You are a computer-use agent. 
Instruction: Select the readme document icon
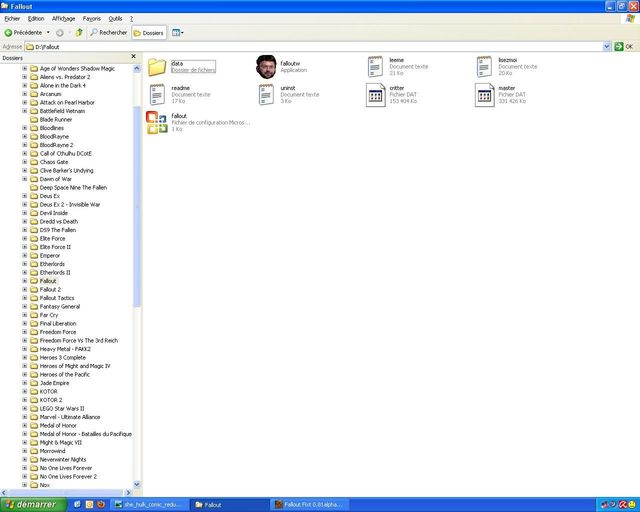(x=157, y=95)
